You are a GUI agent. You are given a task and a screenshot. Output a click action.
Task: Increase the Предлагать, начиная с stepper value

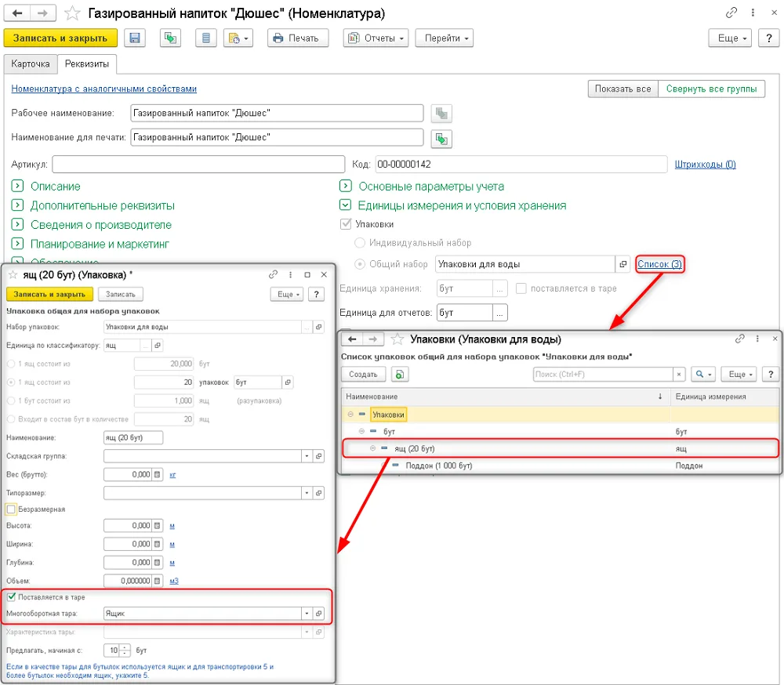[x=125, y=647]
